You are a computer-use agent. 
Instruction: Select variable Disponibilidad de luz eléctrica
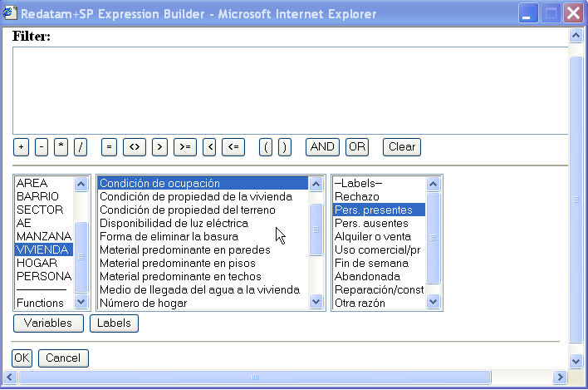(x=174, y=223)
